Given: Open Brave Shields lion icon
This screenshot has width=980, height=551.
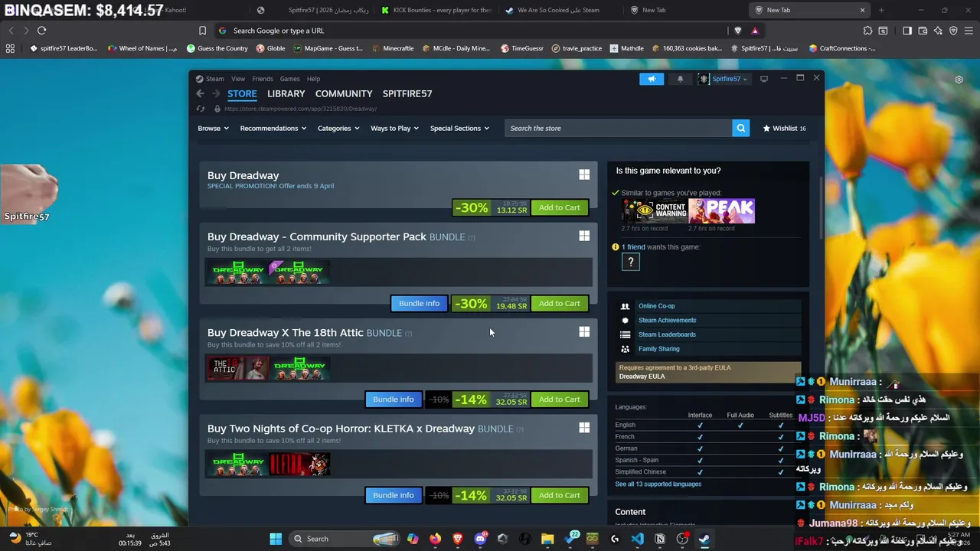Looking at the screenshot, I should point(737,31).
